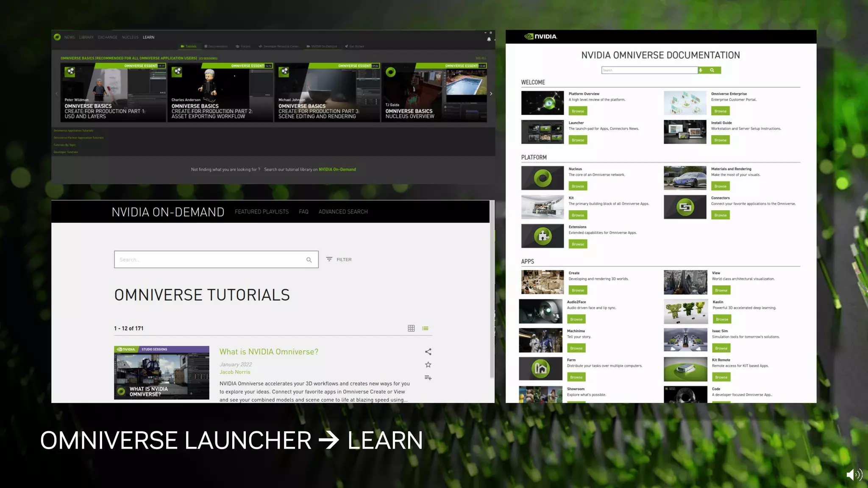868x488 pixels.
Task: Click the NVIDIA On-Demand green link
Action: coord(337,169)
